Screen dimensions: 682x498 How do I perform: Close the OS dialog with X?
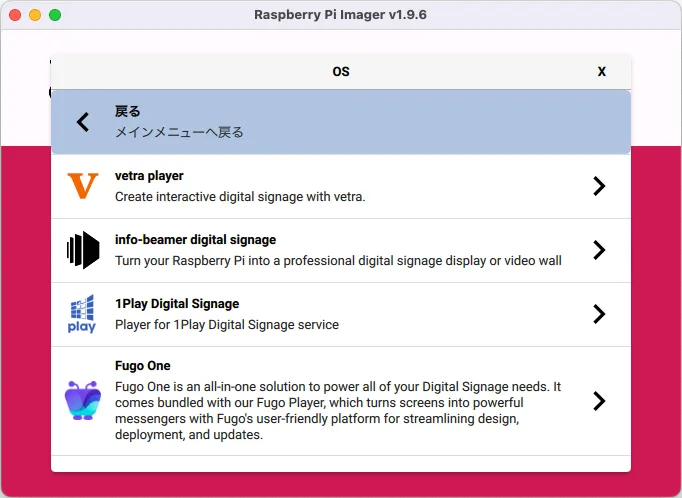(x=602, y=71)
